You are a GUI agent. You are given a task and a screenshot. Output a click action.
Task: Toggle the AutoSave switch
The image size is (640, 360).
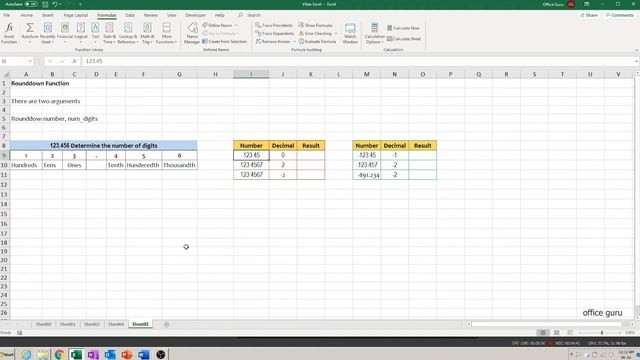[31, 4]
